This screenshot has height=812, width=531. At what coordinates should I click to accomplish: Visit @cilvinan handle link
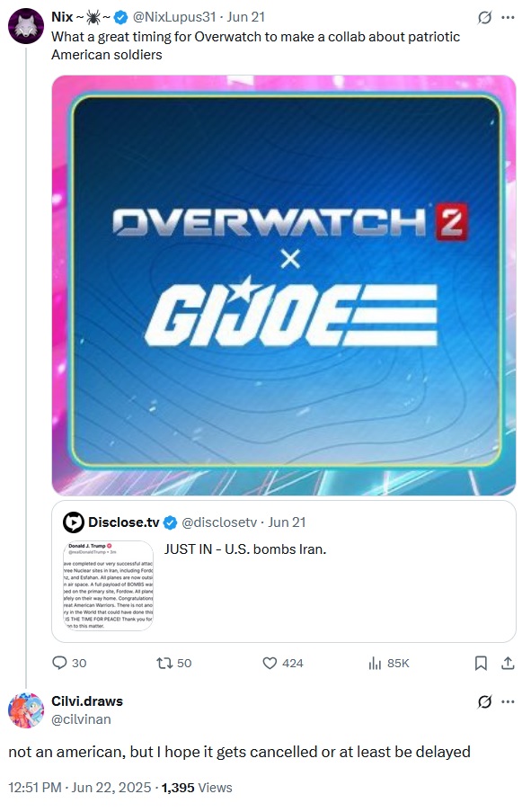click(81, 719)
